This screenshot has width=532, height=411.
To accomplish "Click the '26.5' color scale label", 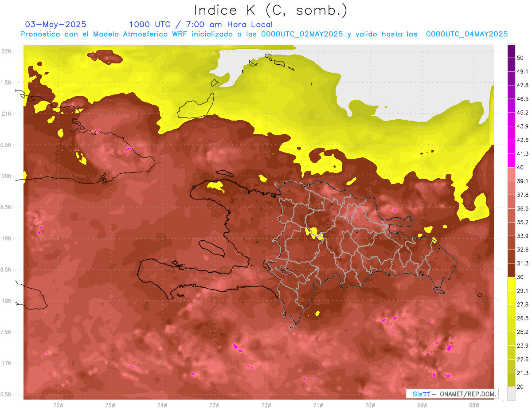I will pos(523,318).
